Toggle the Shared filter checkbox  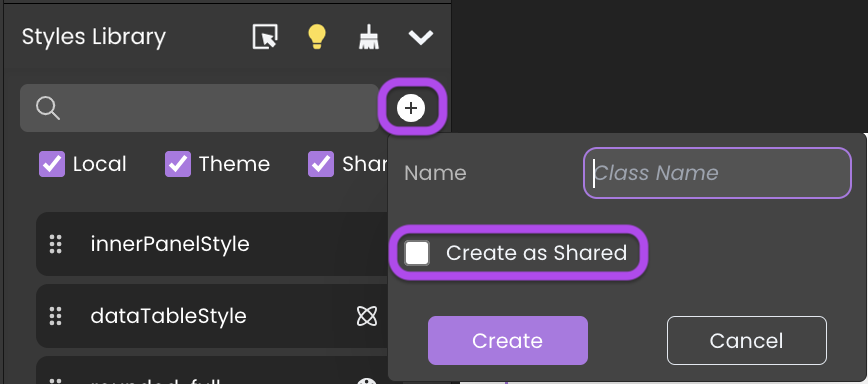pyautogui.click(x=321, y=164)
